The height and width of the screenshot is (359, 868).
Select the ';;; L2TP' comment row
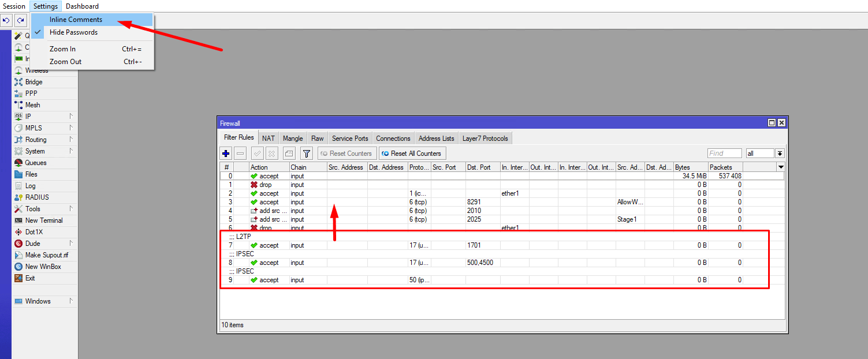click(502, 236)
